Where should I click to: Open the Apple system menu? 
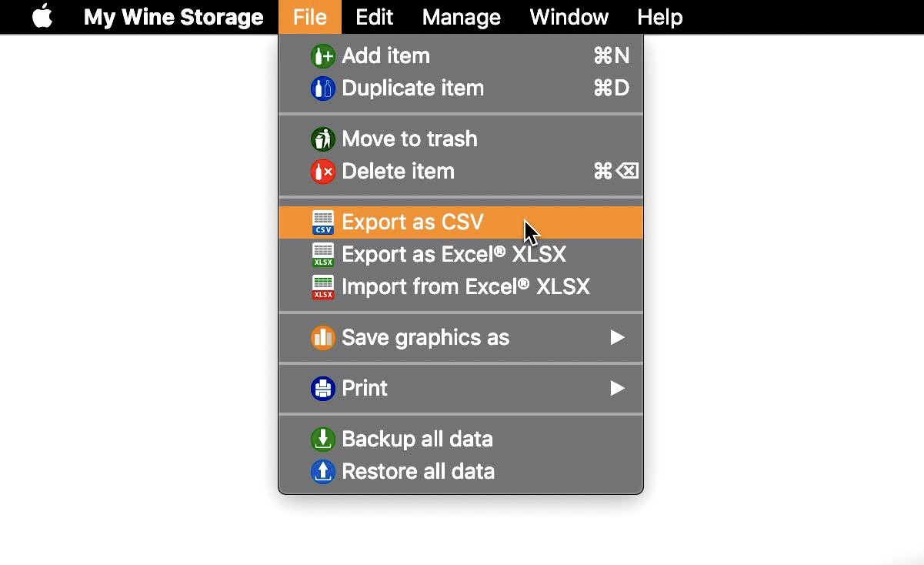coord(43,16)
